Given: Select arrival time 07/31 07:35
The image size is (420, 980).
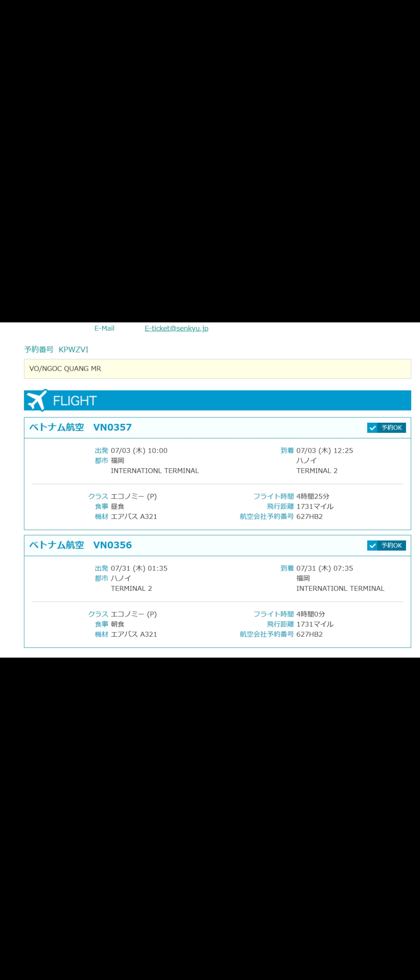Looking at the screenshot, I should (x=324, y=569).
